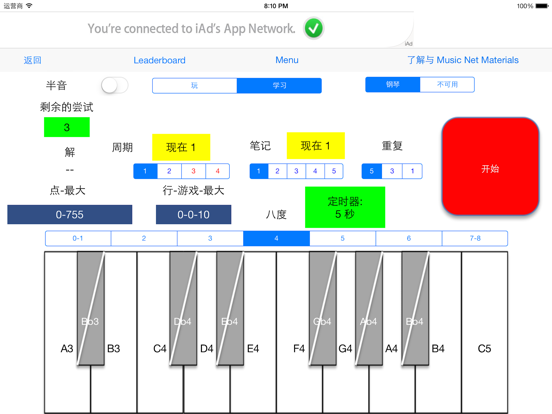Choose 周期 segment 1

point(145,171)
